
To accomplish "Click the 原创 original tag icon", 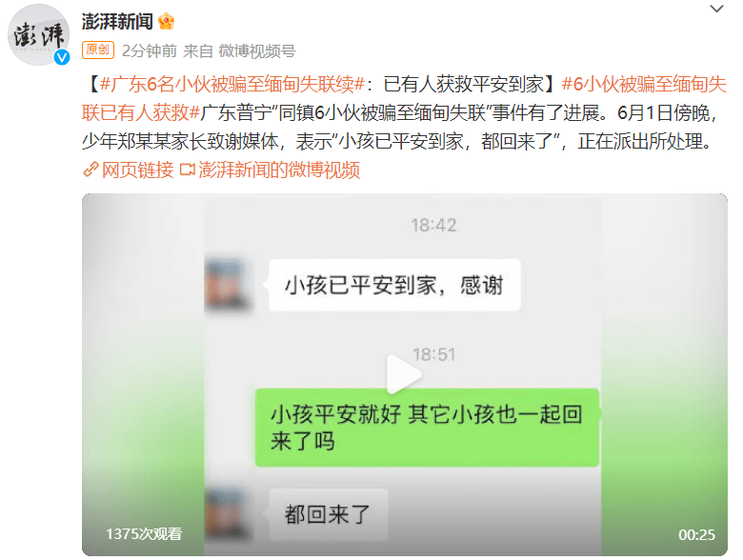I will [x=98, y=50].
